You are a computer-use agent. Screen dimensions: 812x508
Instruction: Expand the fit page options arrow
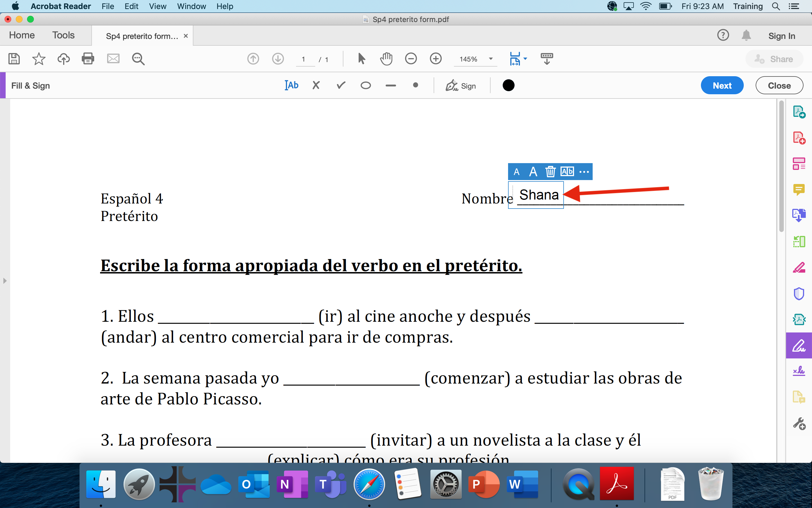tap(526, 59)
